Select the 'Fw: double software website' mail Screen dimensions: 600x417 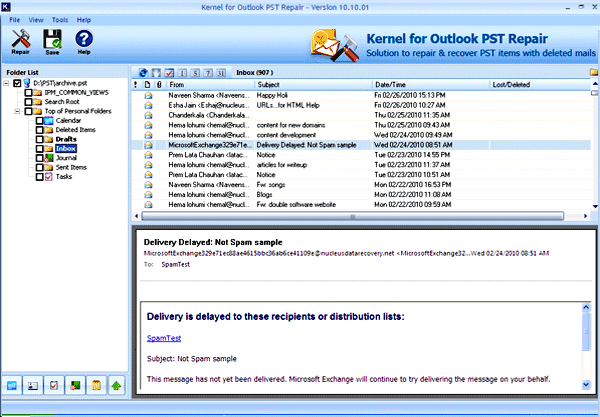(361, 205)
